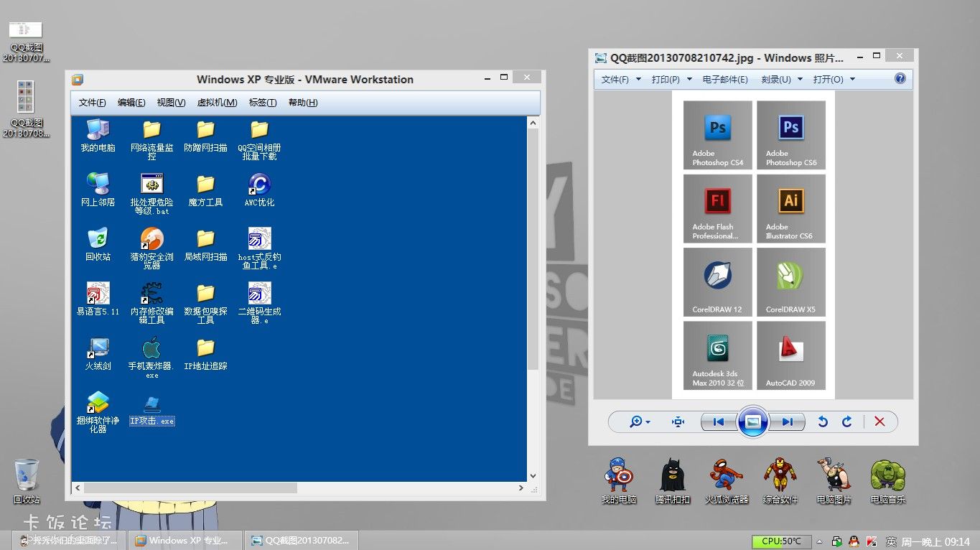Switch to Windows XP 专业 taskbar button

(184, 540)
